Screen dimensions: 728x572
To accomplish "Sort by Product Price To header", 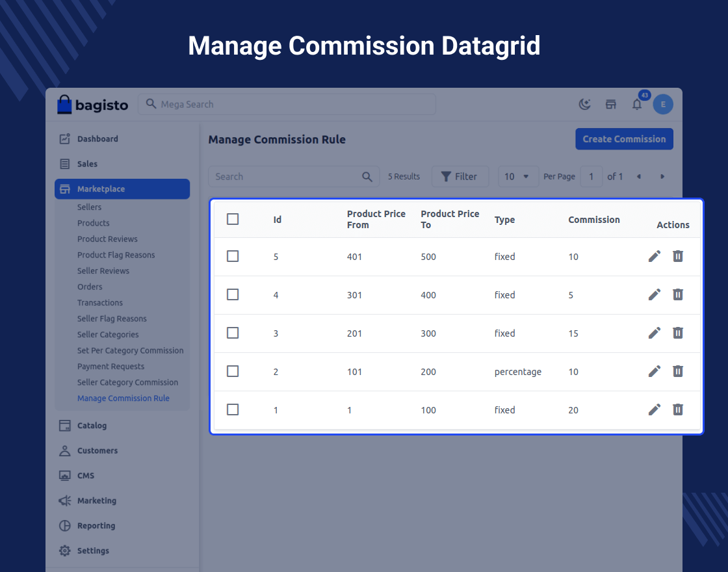I will pos(450,219).
